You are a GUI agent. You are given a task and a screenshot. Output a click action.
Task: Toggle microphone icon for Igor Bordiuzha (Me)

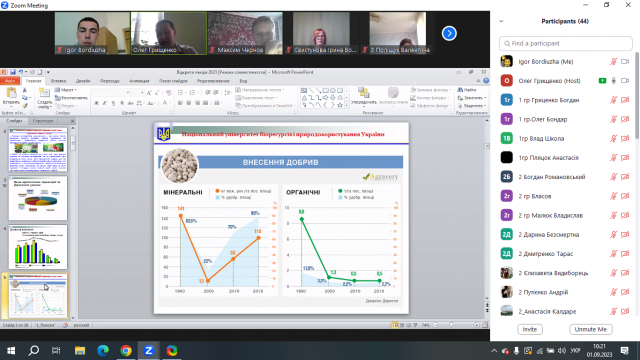613,62
